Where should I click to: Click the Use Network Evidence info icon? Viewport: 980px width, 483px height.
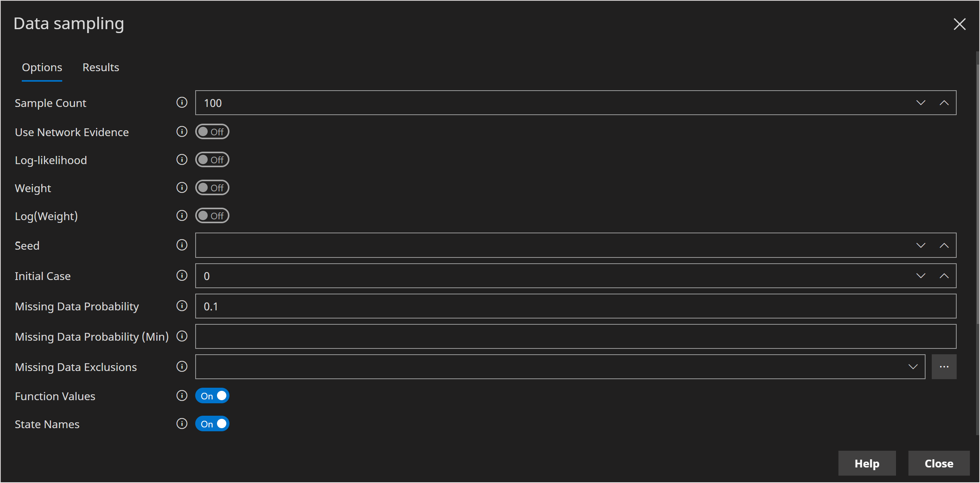click(x=182, y=131)
